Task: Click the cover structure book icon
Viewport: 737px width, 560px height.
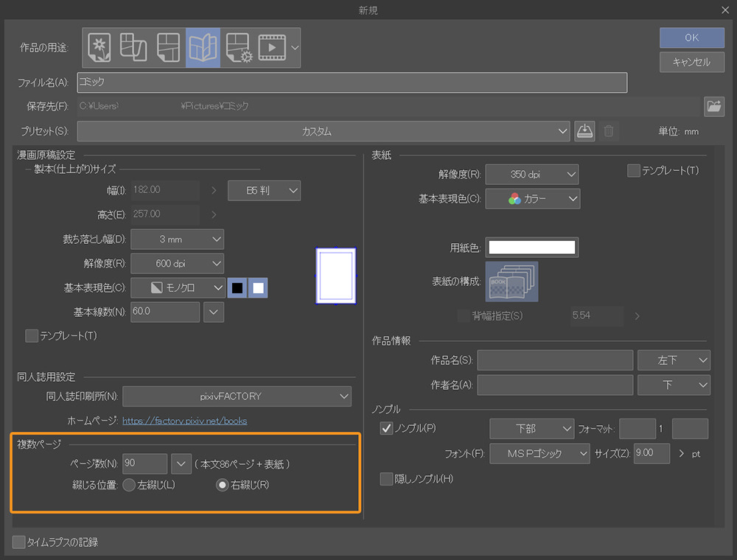Action: (x=511, y=281)
